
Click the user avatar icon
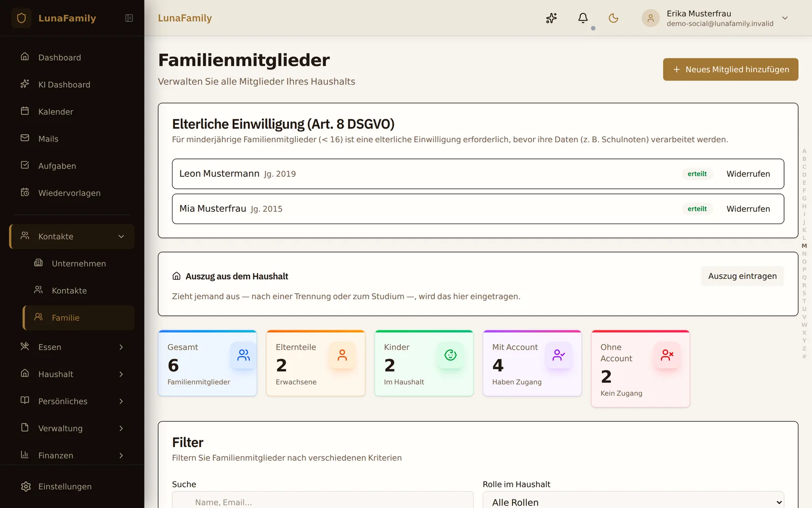pyautogui.click(x=651, y=18)
